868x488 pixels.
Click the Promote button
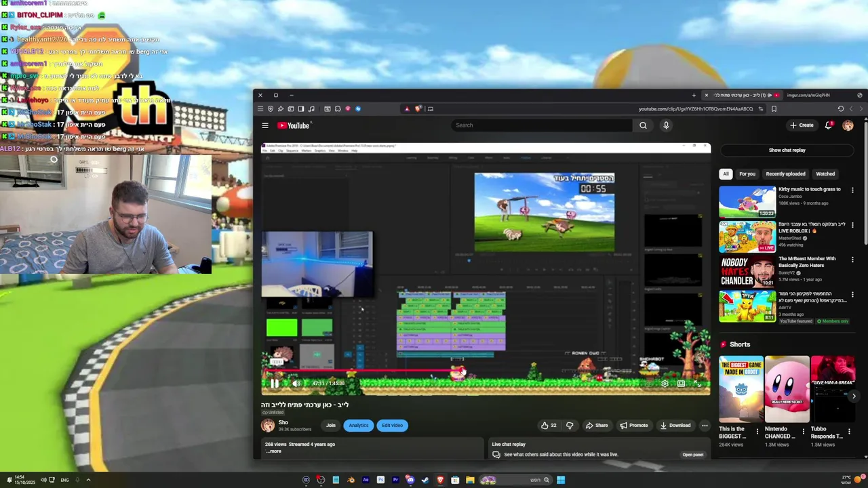coord(633,426)
